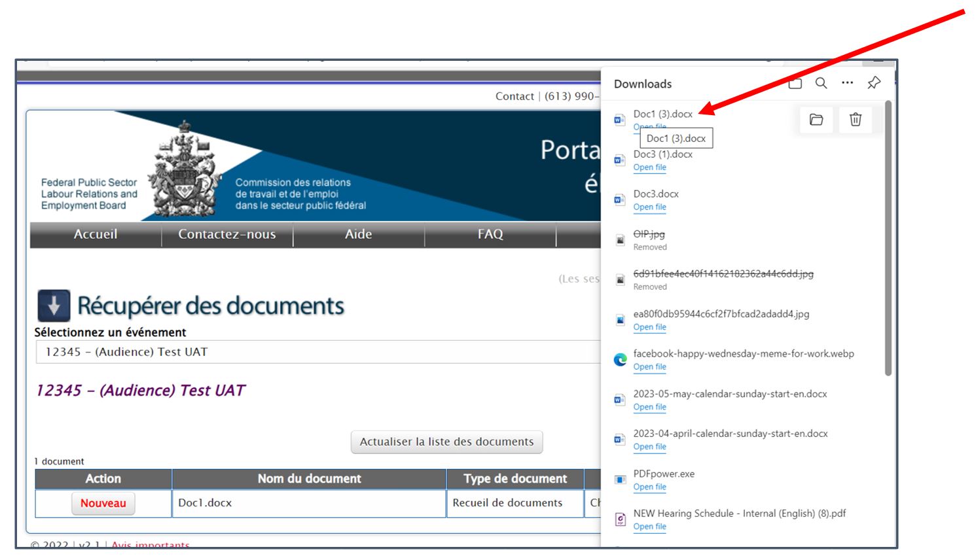976x560 pixels.
Task: Search downloads with the magnifier icon
Action: (x=821, y=83)
